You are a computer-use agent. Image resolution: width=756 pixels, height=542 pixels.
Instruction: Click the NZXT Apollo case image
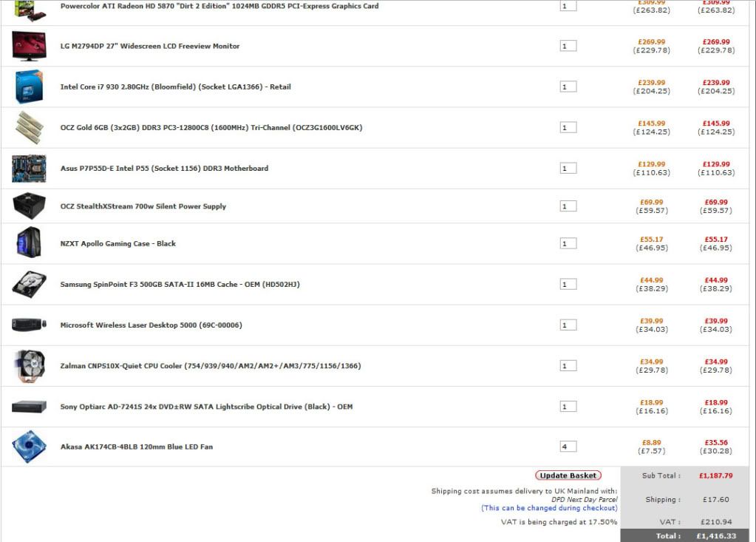pyautogui.click(x=29, y=243)
